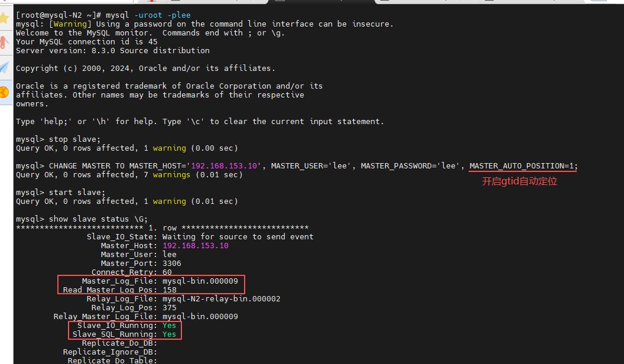The height and width of the screenshot is (364, 624).
Task: Click 'Waiting for source to send event'
Action: pyautogui.click(x=238, y=237)
